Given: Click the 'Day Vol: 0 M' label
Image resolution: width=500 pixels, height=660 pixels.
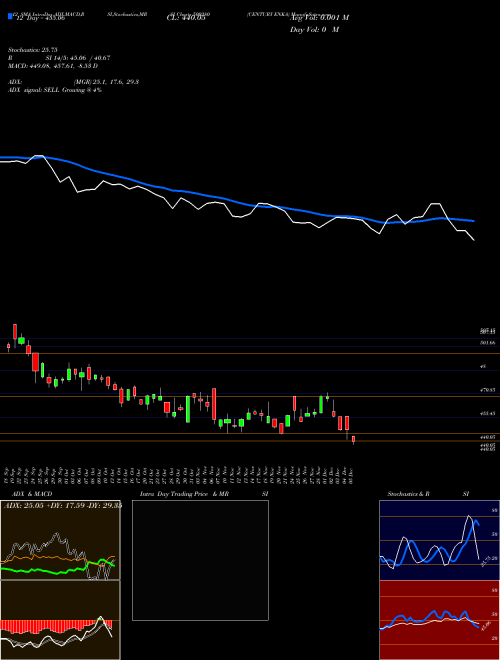Looking at the screenshot, I should pos(314,30).
